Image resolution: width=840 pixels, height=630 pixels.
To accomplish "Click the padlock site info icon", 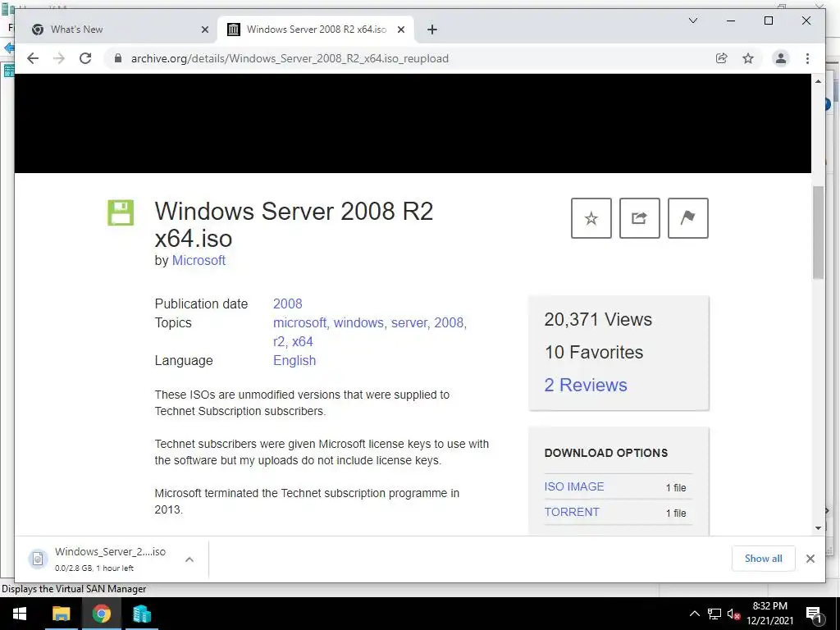I will point(118,58).
